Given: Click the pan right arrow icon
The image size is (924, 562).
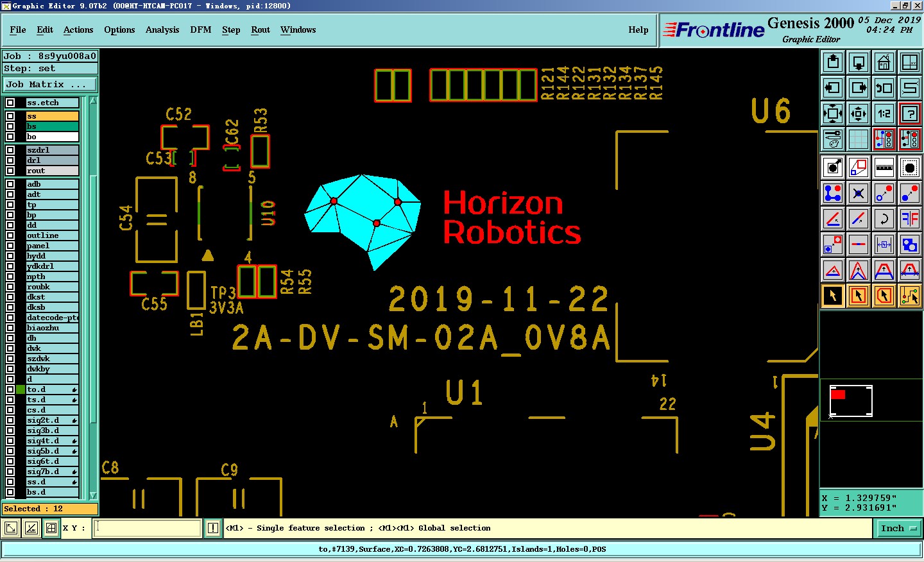Looking at the screenshot, I should pyautogui.click(x=859, y=88).
